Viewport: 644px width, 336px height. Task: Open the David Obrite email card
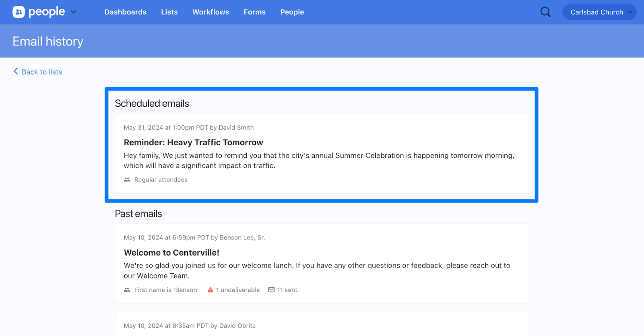(322, 326)
